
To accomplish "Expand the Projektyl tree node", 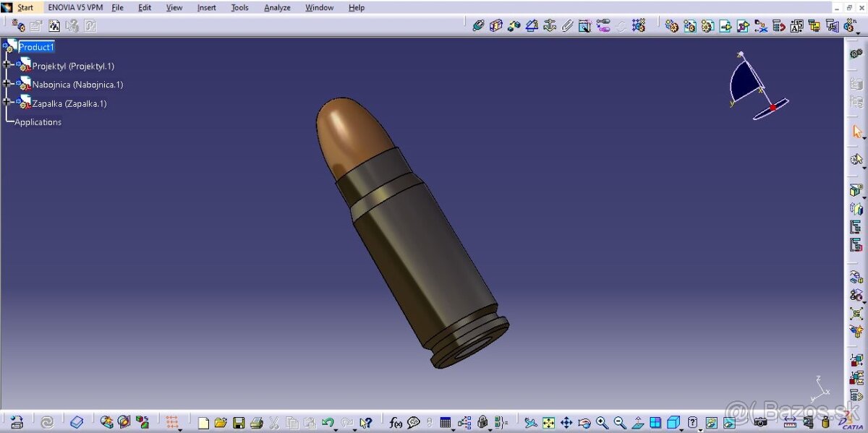I will point(5,65).
